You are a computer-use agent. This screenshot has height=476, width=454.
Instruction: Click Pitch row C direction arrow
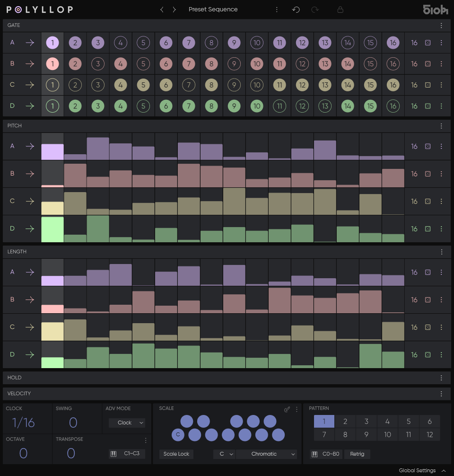coord(30,201)
